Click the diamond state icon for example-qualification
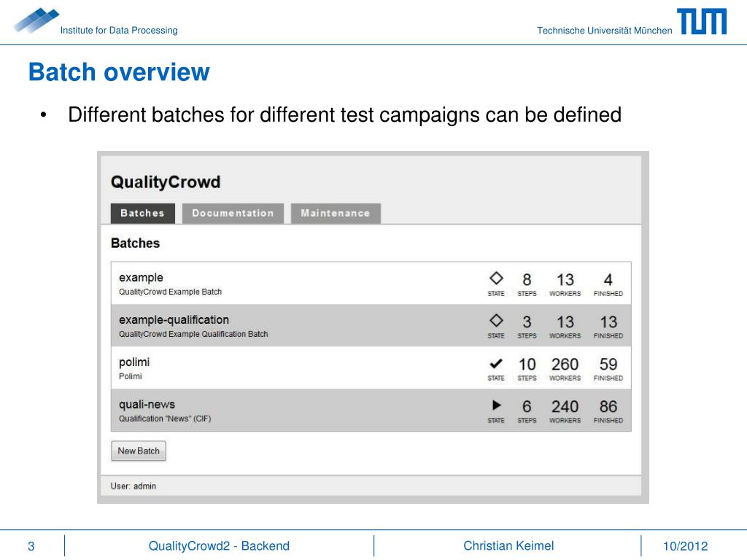Image resolution: width=747 pixels, height=560 pixels. [496, 321]
